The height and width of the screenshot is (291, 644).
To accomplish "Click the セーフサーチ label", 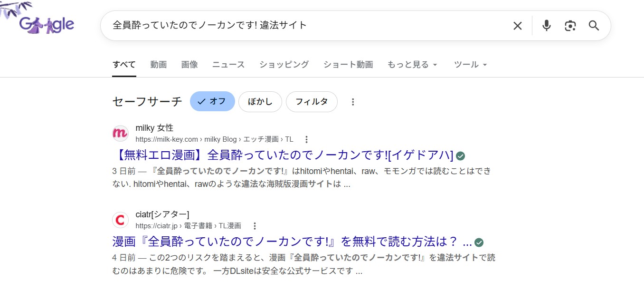I will [147, 101].
